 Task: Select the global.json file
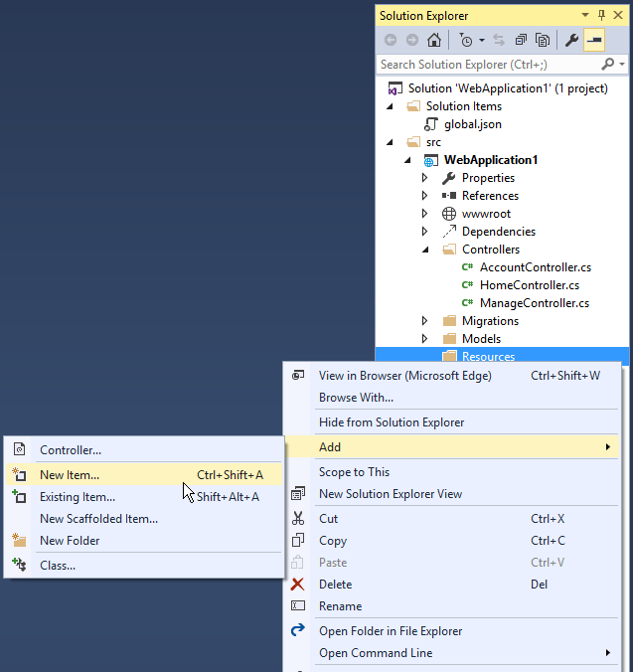[472, 124]
